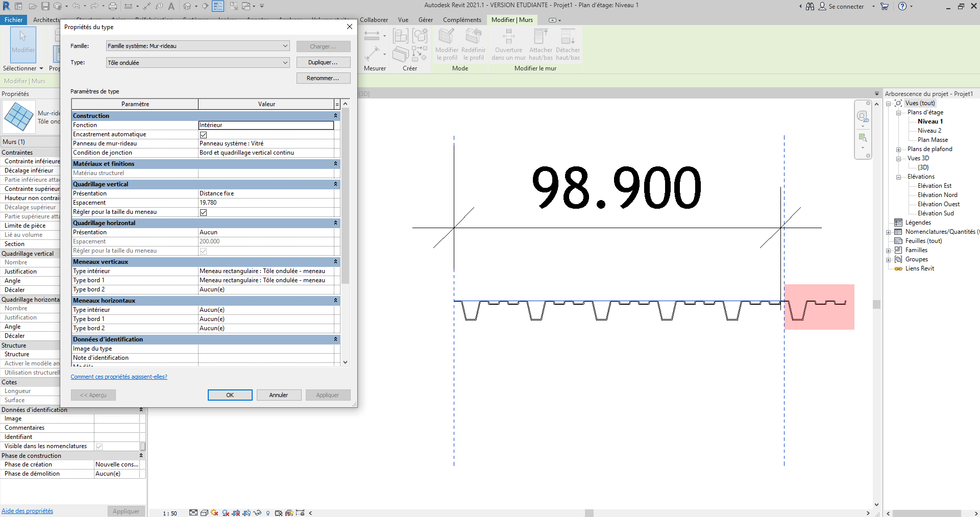Collapse the Matériaux et finitions group
This screenshot has width=980, height=517.
335,164
